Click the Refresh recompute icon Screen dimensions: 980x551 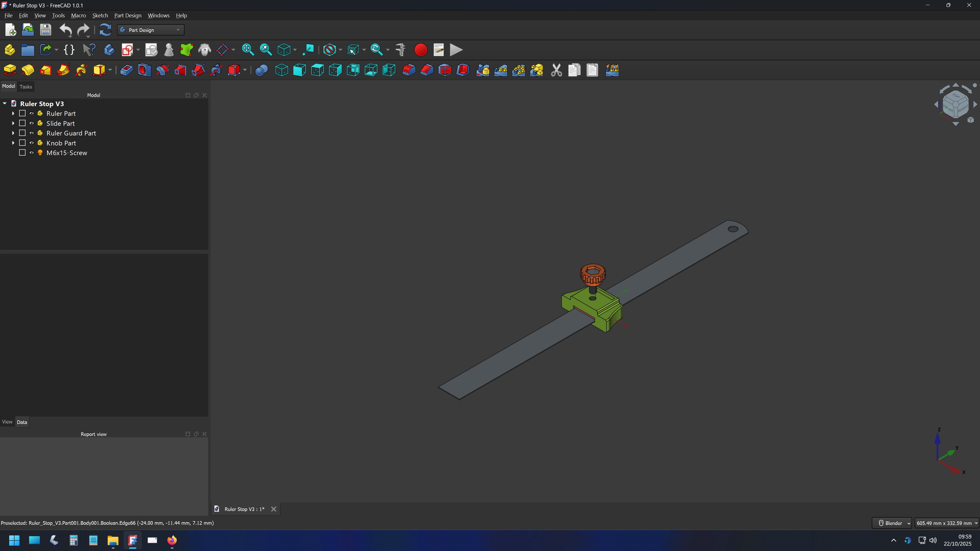click(x=105, y=30)
